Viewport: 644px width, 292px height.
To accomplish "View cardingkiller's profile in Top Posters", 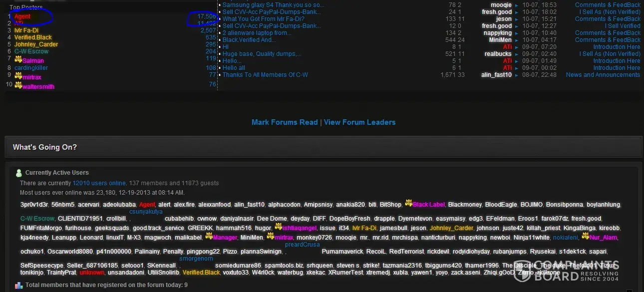I will pos(31,68).
